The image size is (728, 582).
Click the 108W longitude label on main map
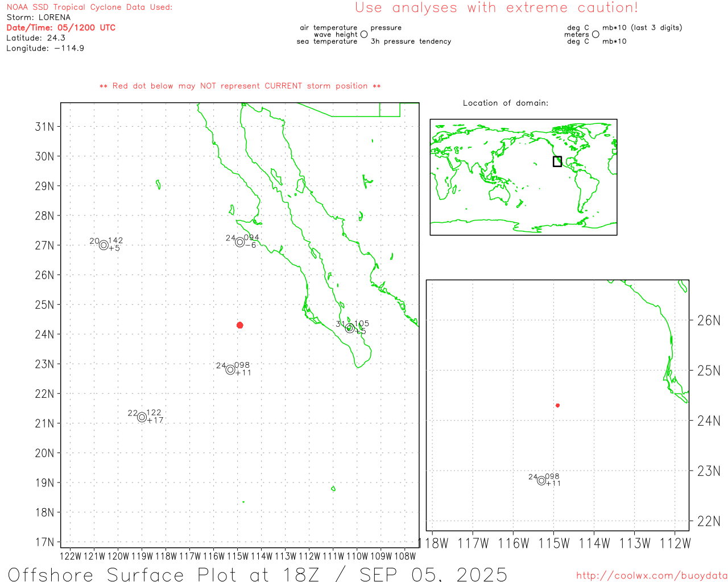tap(405, 556)
